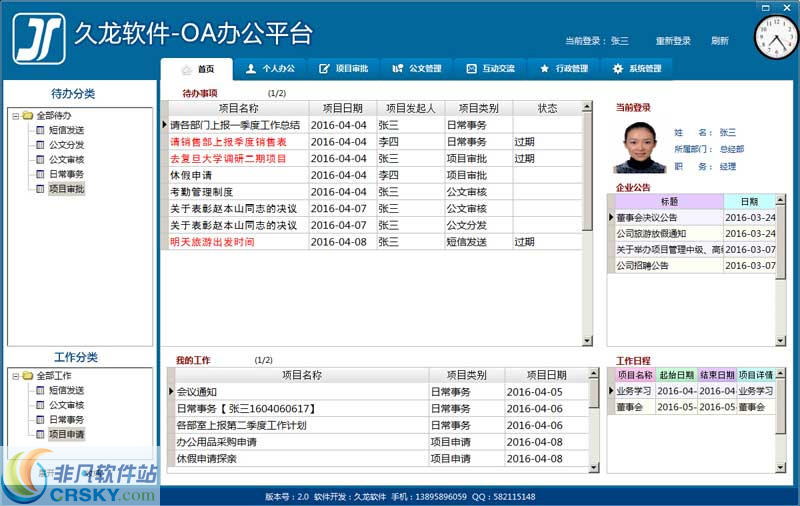
Task: Click the 重新登录 link
Action: [673, 41]
